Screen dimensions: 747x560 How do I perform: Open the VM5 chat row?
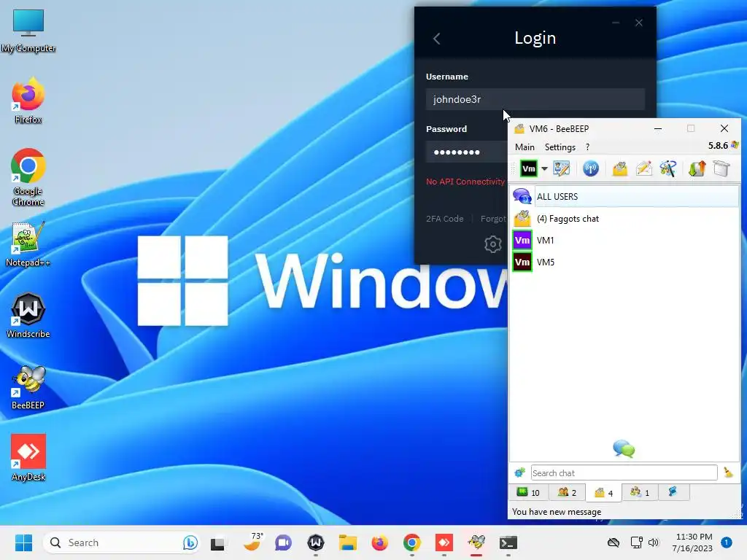pyautogui.click(x=624, y=262)
